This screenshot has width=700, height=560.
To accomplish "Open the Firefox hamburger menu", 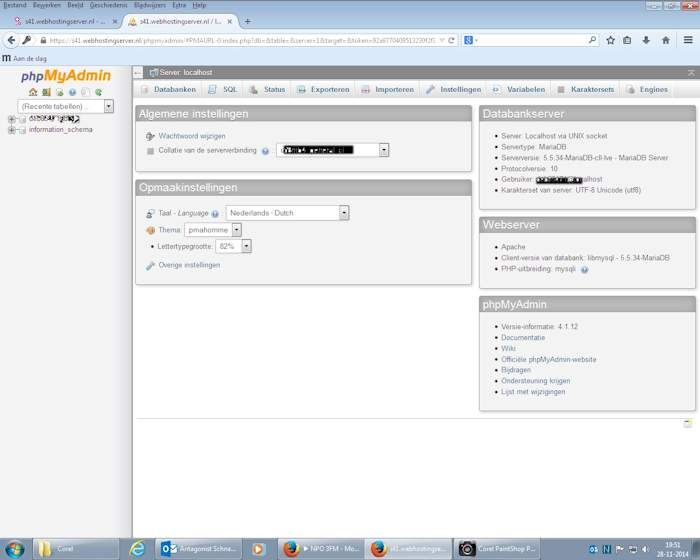I will point(688,40).
